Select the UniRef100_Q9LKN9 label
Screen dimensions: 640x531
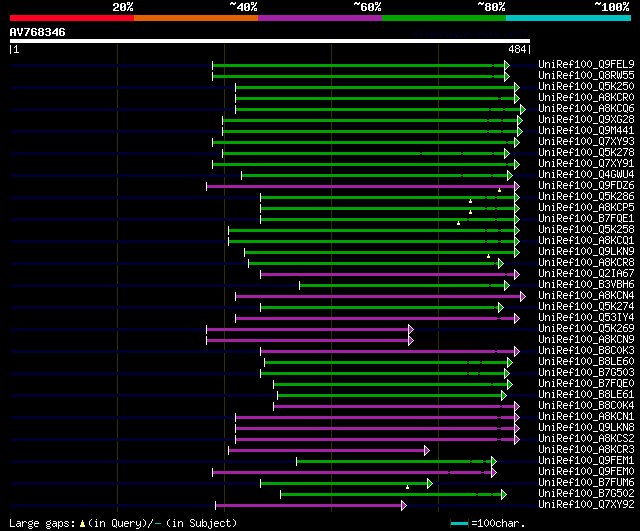(x=586, y=251)
